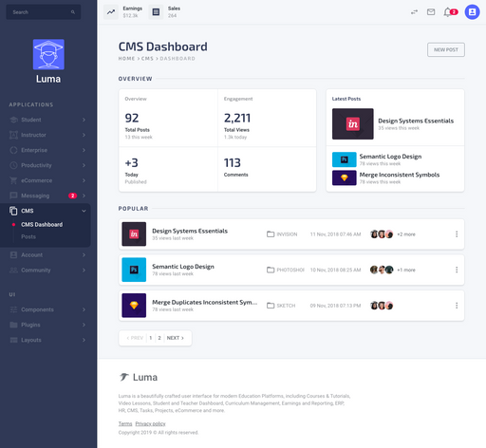The height and width of the screenshot is (448, 486).
Task: Click the Student sidebar icon
Action: pos(13,120)
